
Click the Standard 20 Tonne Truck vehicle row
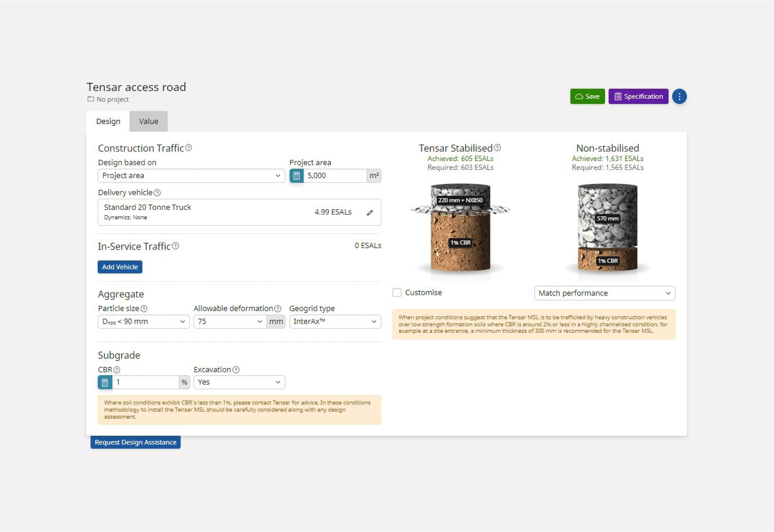239,212
